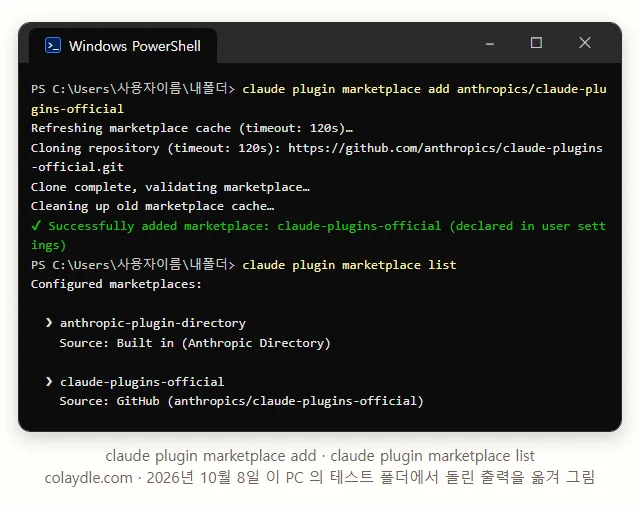The image size is (640, 507).
Task: Minimize the PowerShell window
Action: tap(490, 44)
